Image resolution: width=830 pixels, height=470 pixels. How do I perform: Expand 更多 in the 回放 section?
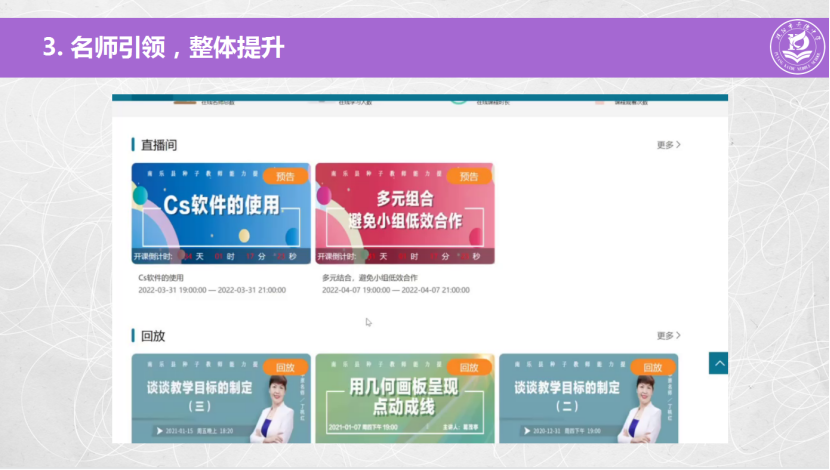pyautogui.click(x=668, y=336)
